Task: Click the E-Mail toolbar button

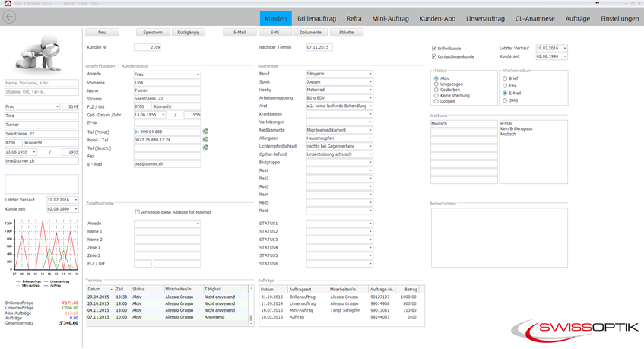Action: click(240, 33)
